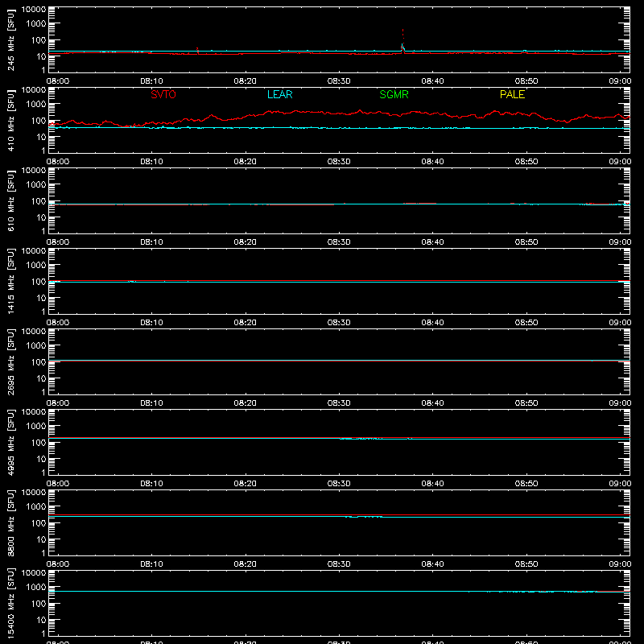
Task: Click the 08:40 time label under the 610 MHz plot
Action: (432, 242)
